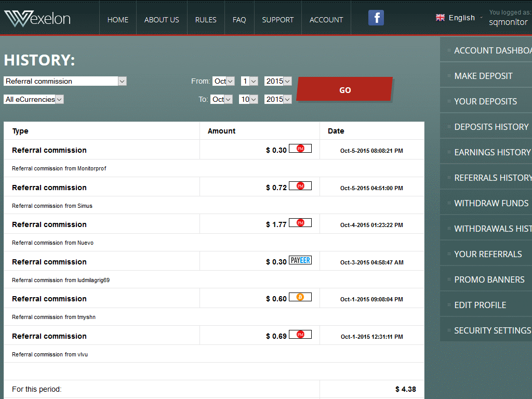
Task: Open Make Deposit in sidebar
Action: [483, 76]
